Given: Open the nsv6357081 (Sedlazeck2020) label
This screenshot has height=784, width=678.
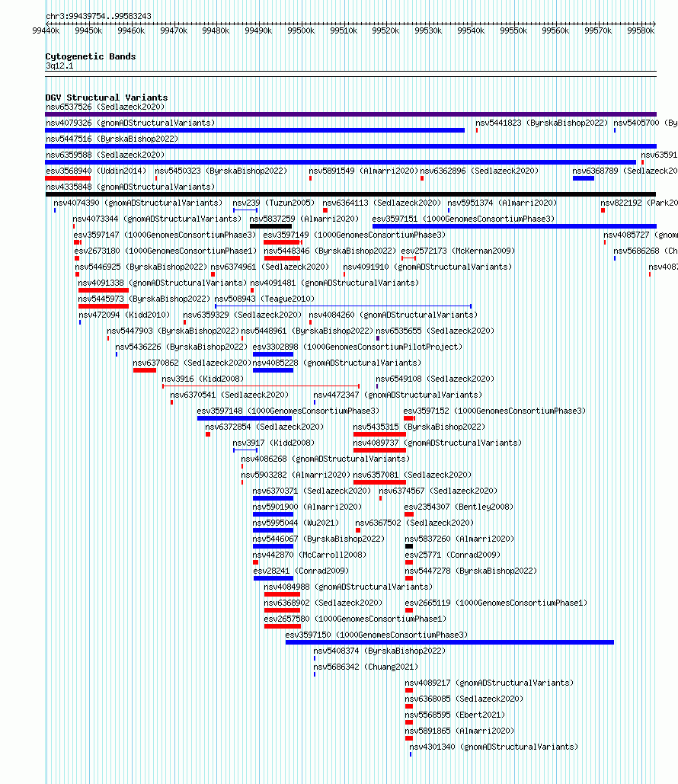Looking at the screenshot, I should coord(412,475).
